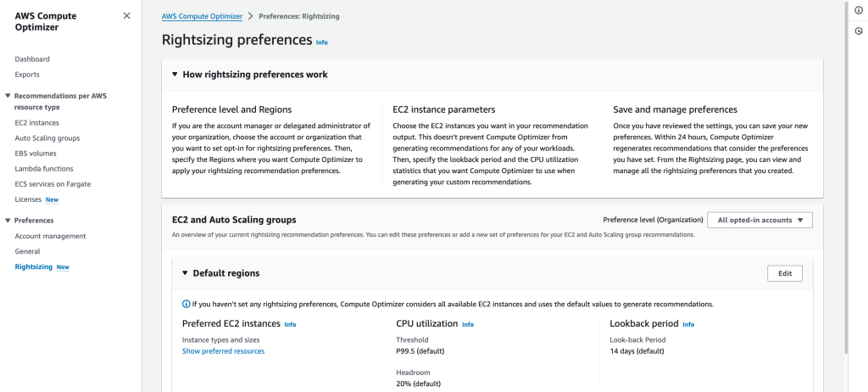Open Lambda functions recommendations

click(x=44, y=169)
